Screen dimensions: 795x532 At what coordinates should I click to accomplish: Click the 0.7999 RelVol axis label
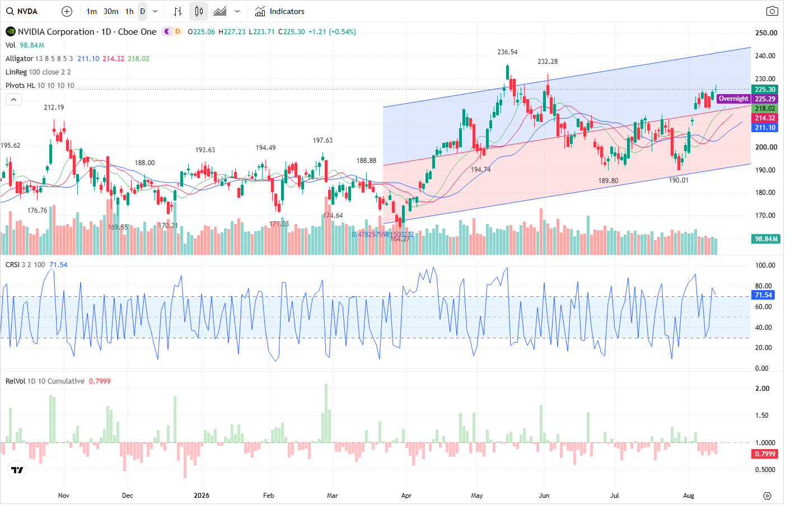pos(765,454)
